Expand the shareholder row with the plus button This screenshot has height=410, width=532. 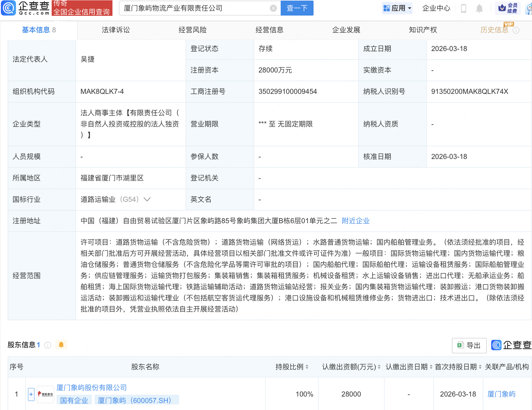(31, 394)
